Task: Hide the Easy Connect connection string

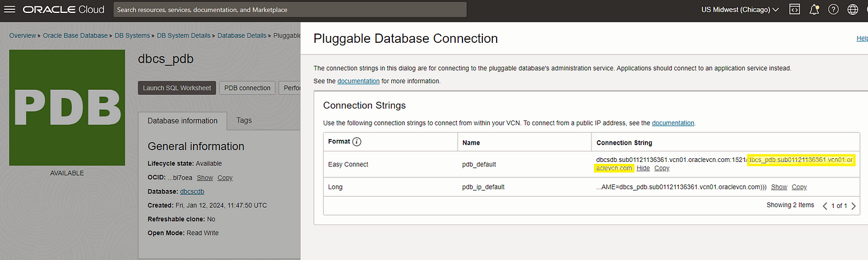Action: 643,168
